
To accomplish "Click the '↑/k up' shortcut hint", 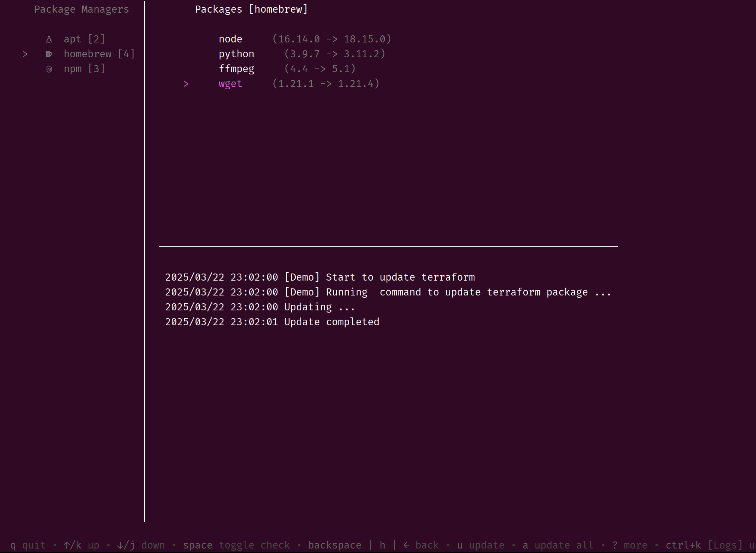I will [81, 545].
